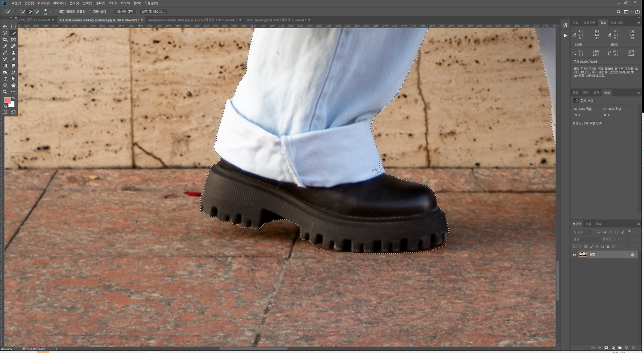Open the 필터 menu
644x353 pixels.
click(100, 3)
